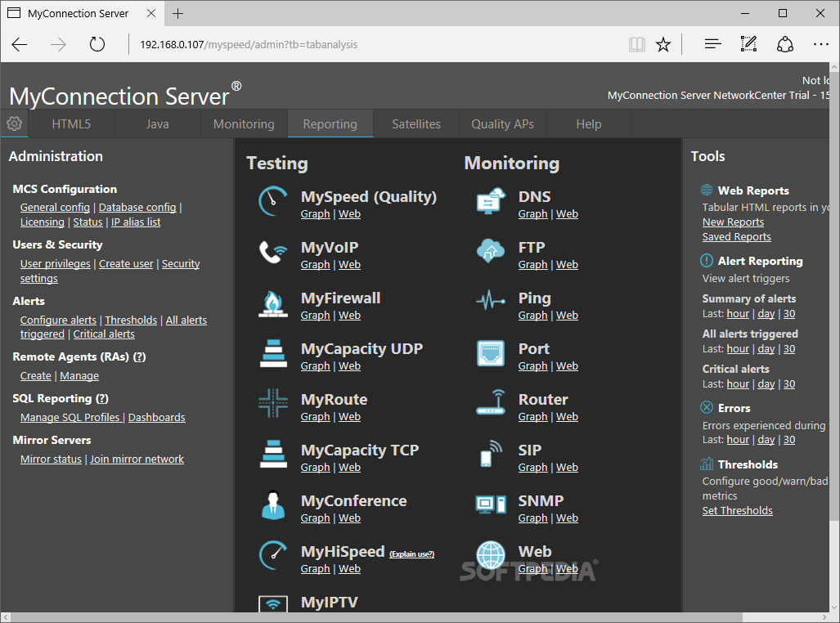Switch to the Monitoring tab
The height and width of the screenshot is (623, 840).
244,123
